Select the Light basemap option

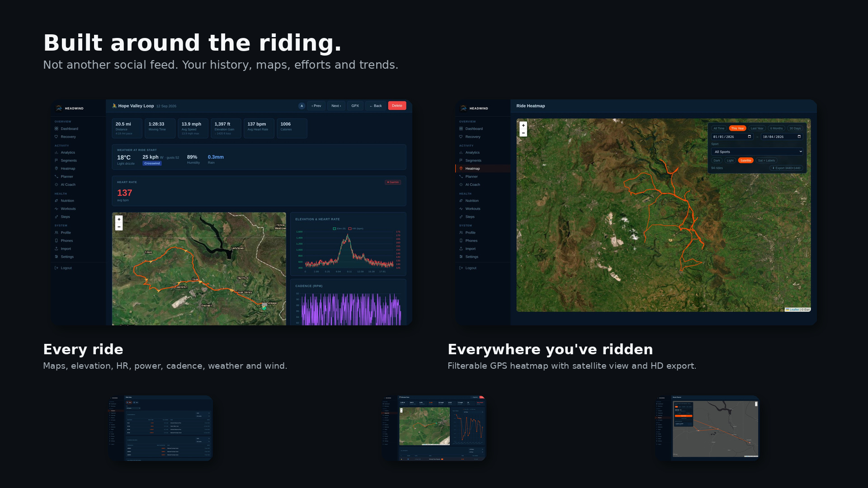(730, 160)
